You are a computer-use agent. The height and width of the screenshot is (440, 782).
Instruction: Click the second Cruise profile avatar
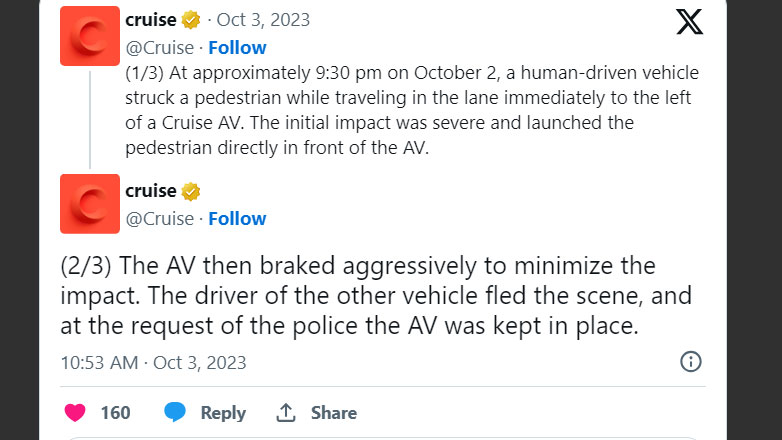(x=90, y=204)
